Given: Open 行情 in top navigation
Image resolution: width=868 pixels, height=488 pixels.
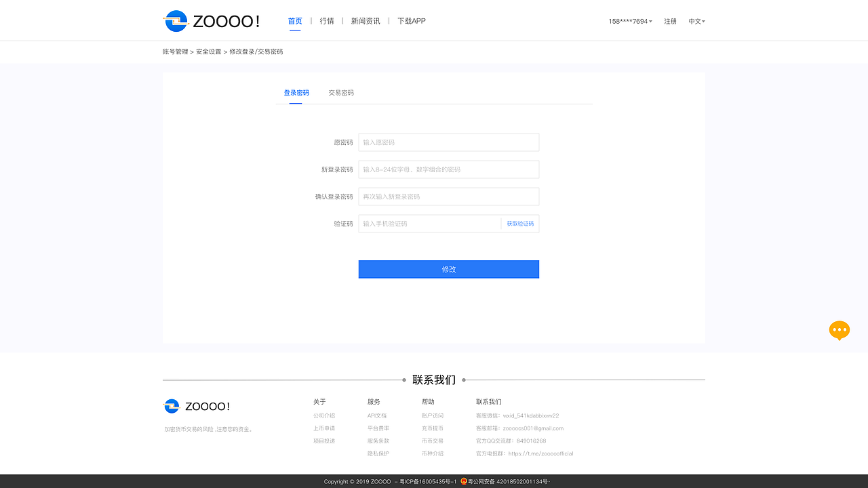Looking at the screenshot, I should tap(327, 21).
